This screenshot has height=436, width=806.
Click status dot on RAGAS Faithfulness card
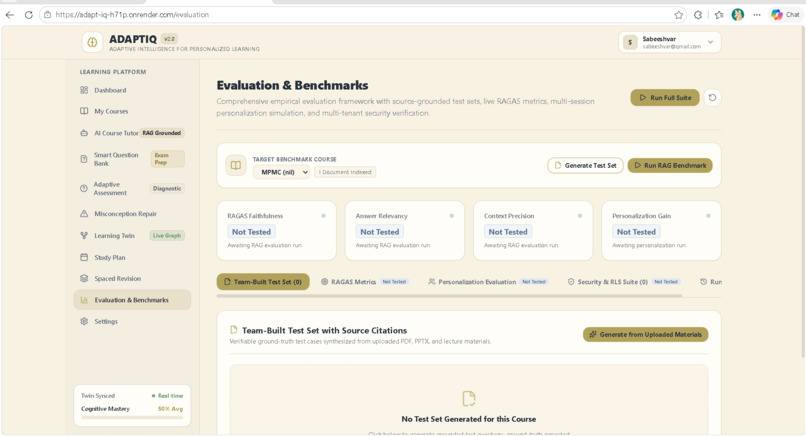[323, 216]
